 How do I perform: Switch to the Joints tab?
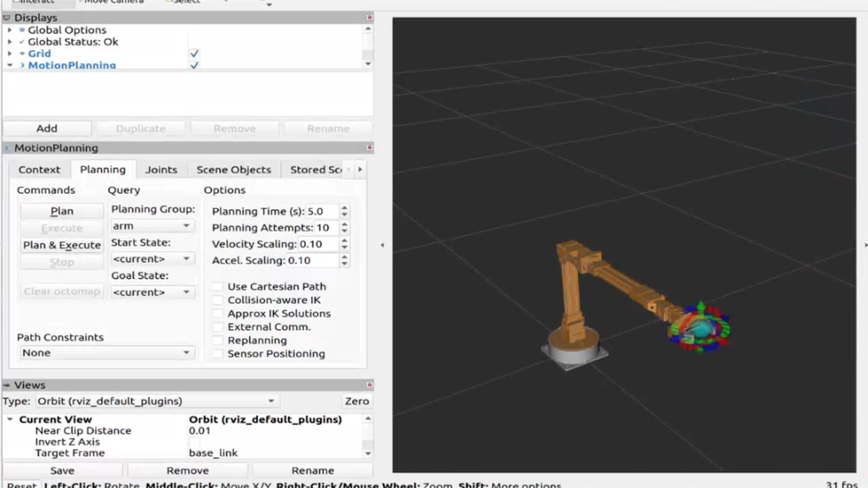(161, 170)
